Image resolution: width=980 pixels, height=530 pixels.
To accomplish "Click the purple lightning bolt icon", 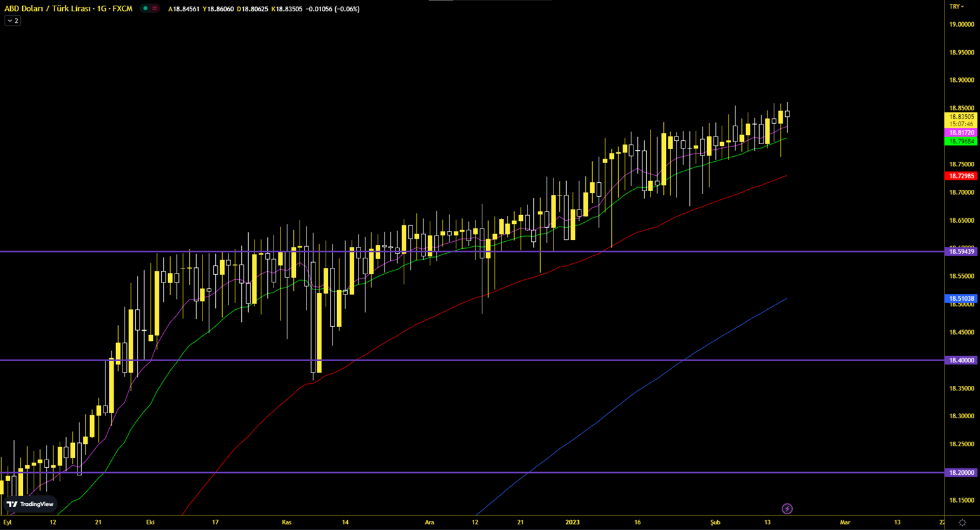I will 787,508.
